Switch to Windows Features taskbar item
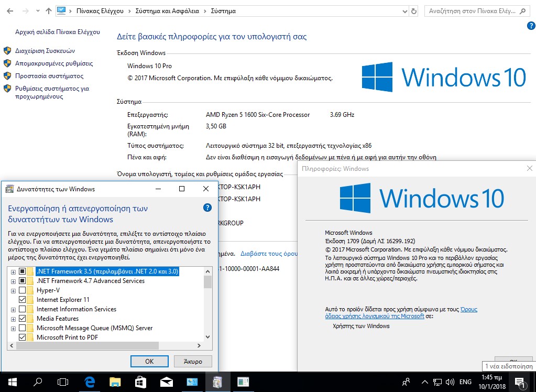Viewport: 536px width, 392px height. click(x=217, y=382)
